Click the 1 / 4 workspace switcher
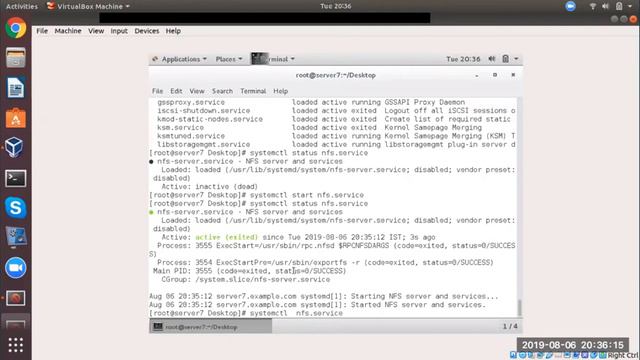This screenshot has width=640, height=360. point(510,327)
